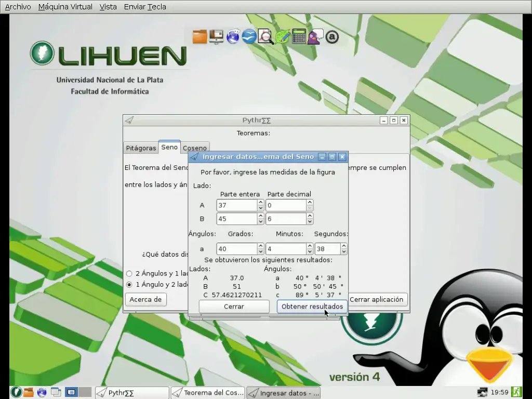This screenshot has height=399, width=532.
Task: Click the Segundos field showing 38
Action: point(328,249)
